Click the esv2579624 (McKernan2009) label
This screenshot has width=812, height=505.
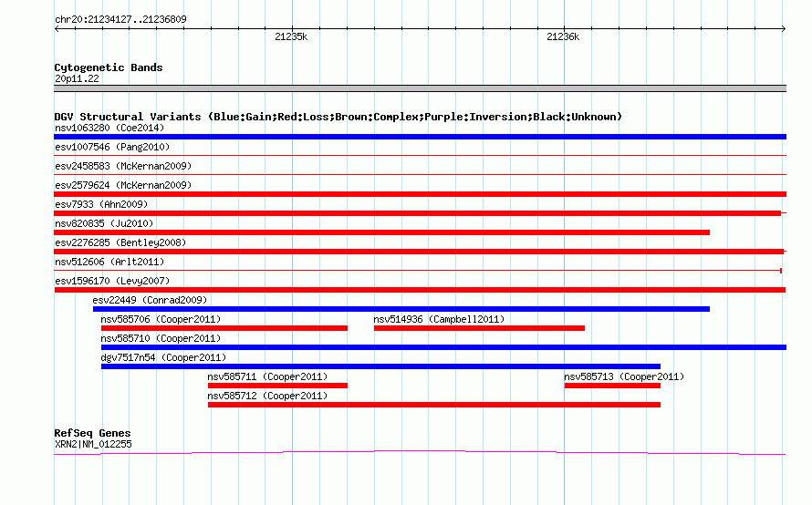coord(123,185)
